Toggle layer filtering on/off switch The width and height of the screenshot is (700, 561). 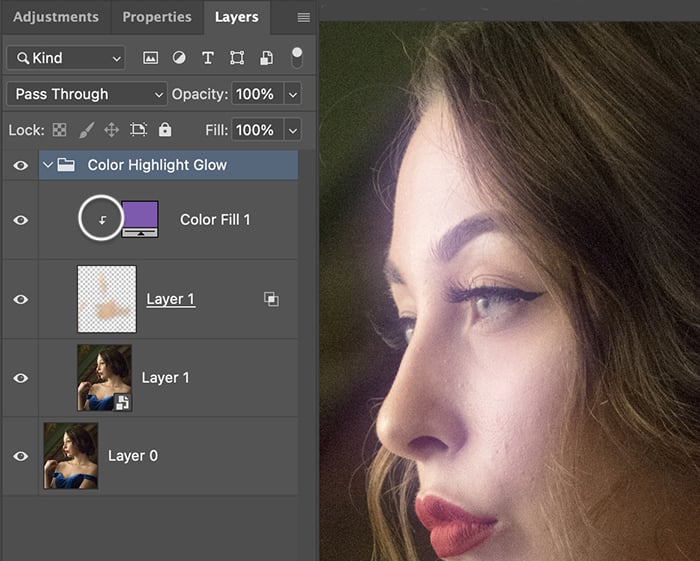(x=297, y=58)
